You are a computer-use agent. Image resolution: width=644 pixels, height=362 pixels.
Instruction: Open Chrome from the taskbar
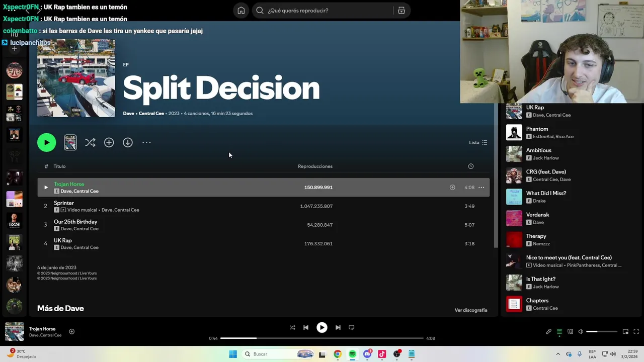[x=338, y=354]
